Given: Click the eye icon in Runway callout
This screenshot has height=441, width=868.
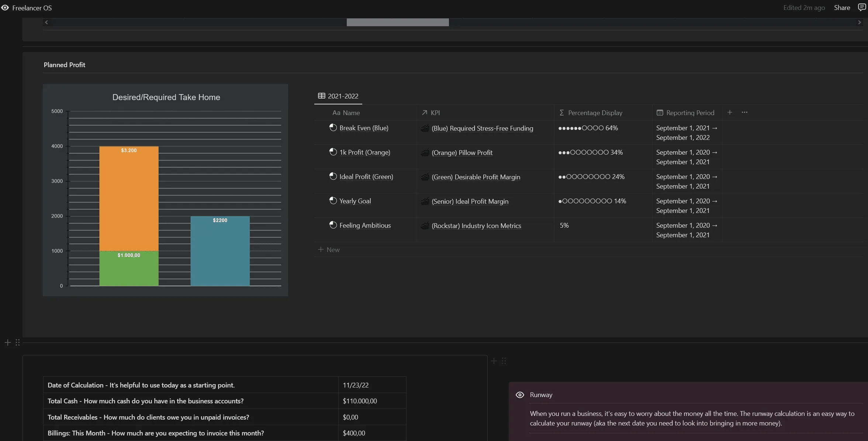Looking at the screenshot, I should (x=520, y=395).
